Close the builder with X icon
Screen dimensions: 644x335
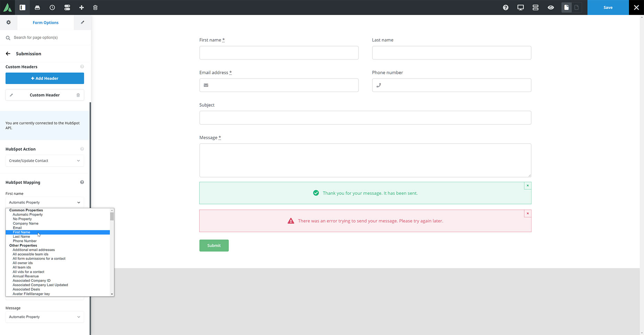[x=636, y=7]
